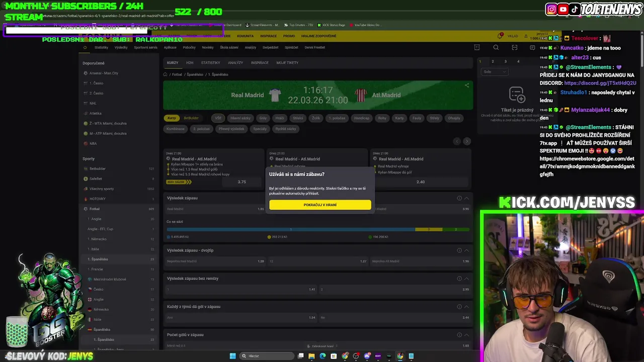Click the chat bubble icon in header
This screenshot has height=362, width=644.
pyautogui.click(x=532, y=47)
